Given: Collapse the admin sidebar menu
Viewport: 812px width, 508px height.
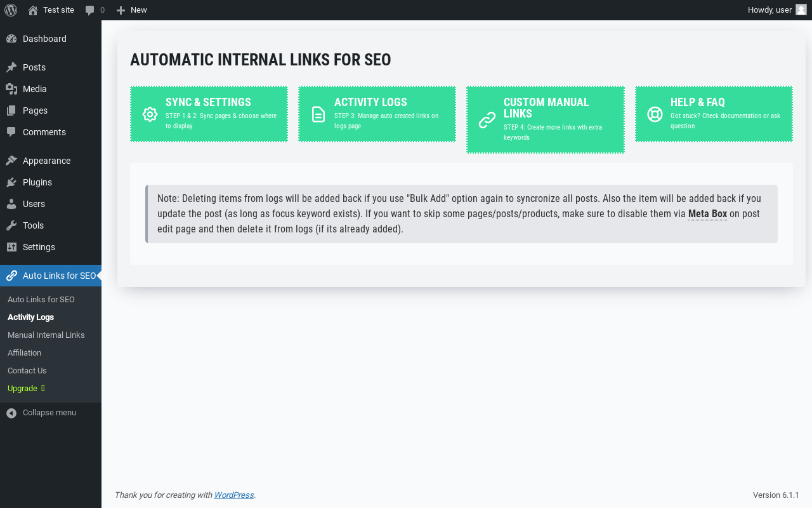Looking at the screenshot, I should (51, 413).
